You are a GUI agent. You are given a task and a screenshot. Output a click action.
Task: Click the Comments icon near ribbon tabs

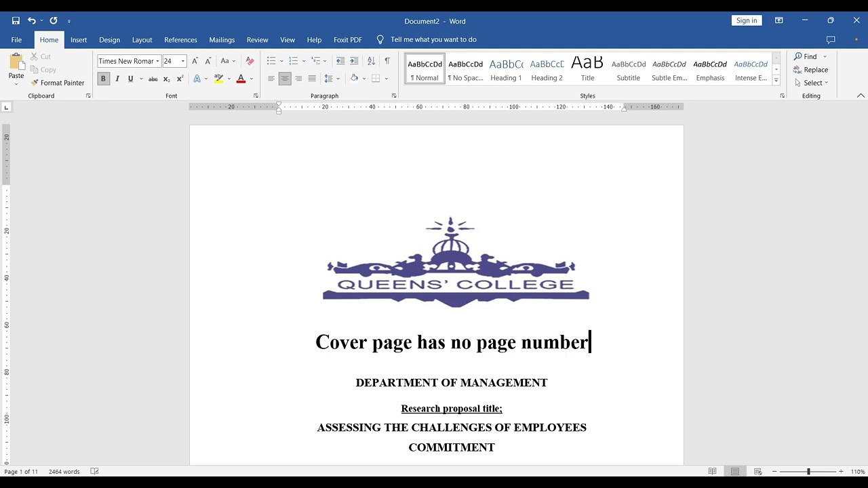(831, 40)
